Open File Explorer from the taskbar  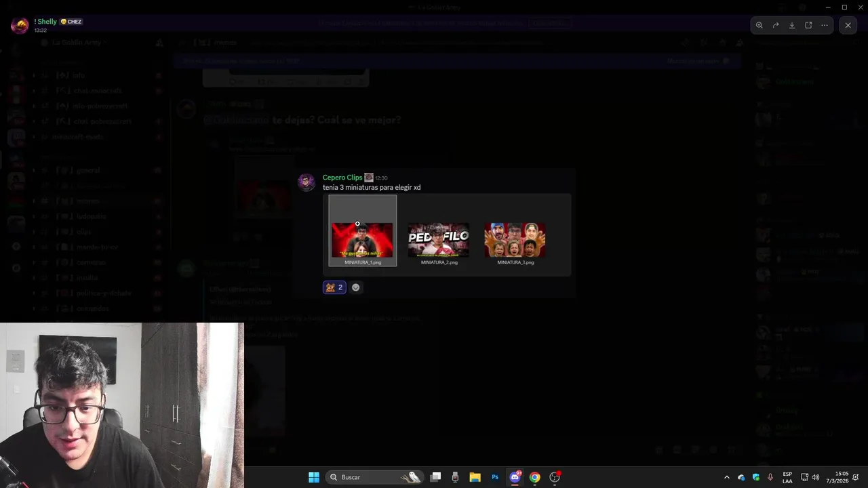pos(475,477)
